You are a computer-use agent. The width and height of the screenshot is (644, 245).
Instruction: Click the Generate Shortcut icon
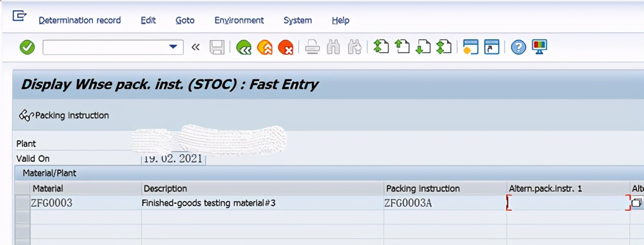(x=492, y=47)
